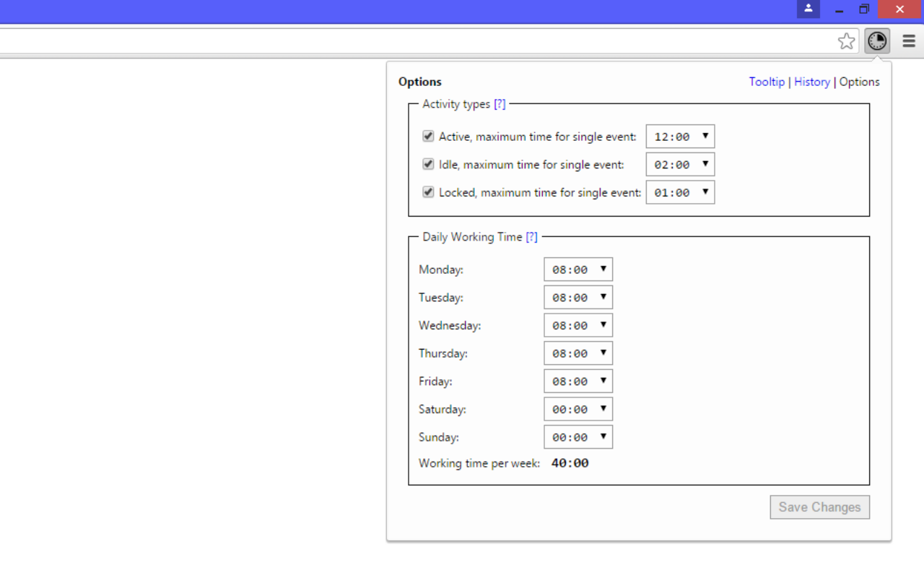Open the Locked maximum time dropdown
The height and width of the screenshot is (578, 924).
pyautogui.click(x=680, y=192)
